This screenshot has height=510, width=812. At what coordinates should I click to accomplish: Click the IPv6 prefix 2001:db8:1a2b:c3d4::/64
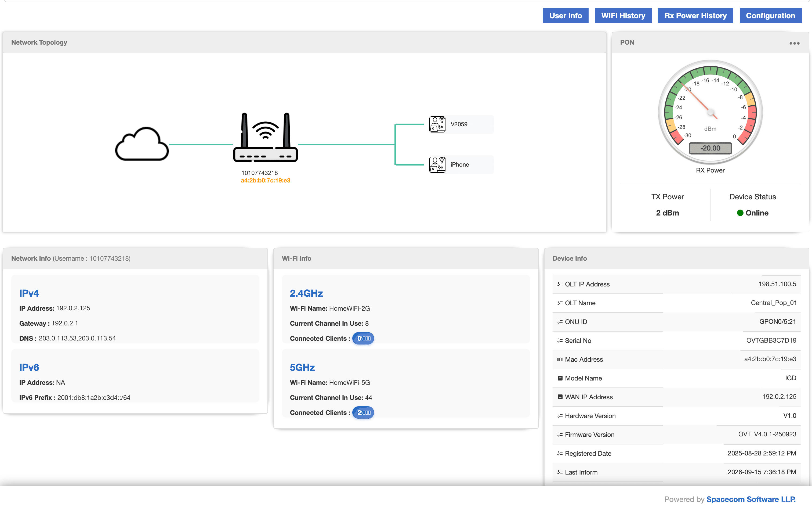[x=94, y=398]
